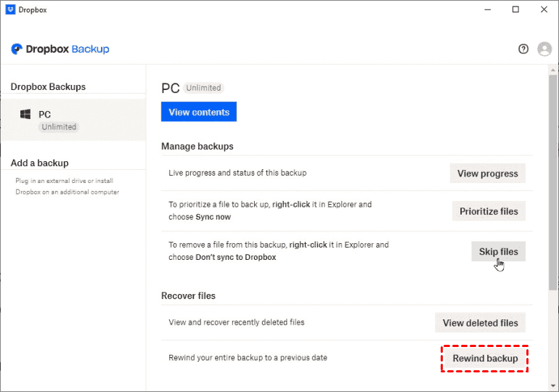Click 'View and recover recently deleted files' text

(237, 322)
